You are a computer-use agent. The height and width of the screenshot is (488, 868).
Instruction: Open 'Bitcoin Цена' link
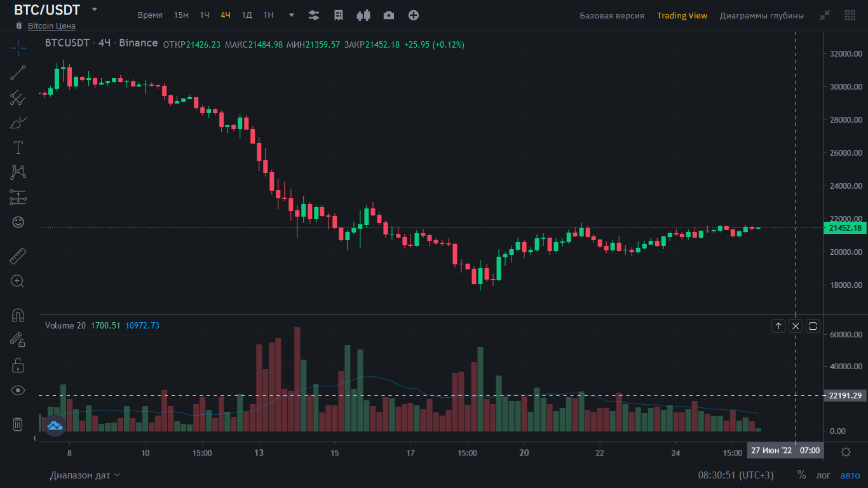[x=51, y=26]
